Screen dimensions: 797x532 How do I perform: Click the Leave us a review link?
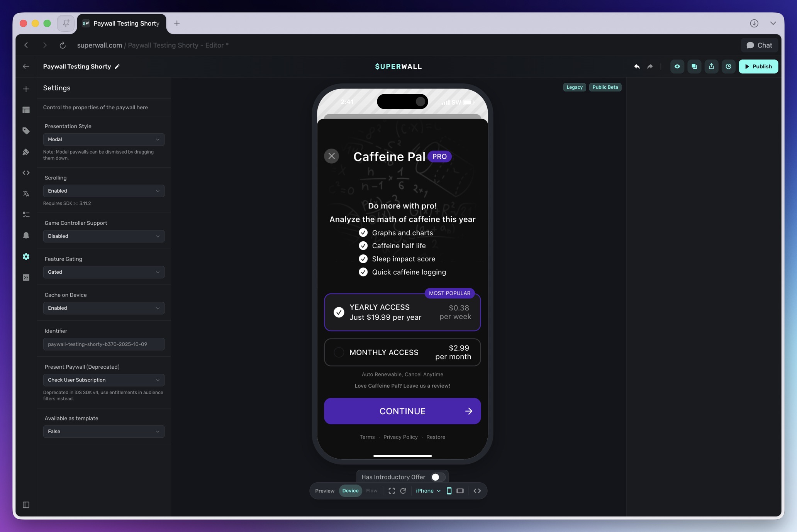coord(402,386)
